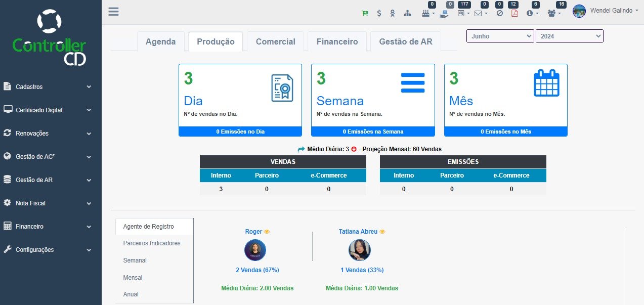Screen dimensions: 644x305
Task: Switch to the Financeiro tab
Action: [x=337, y=41]
